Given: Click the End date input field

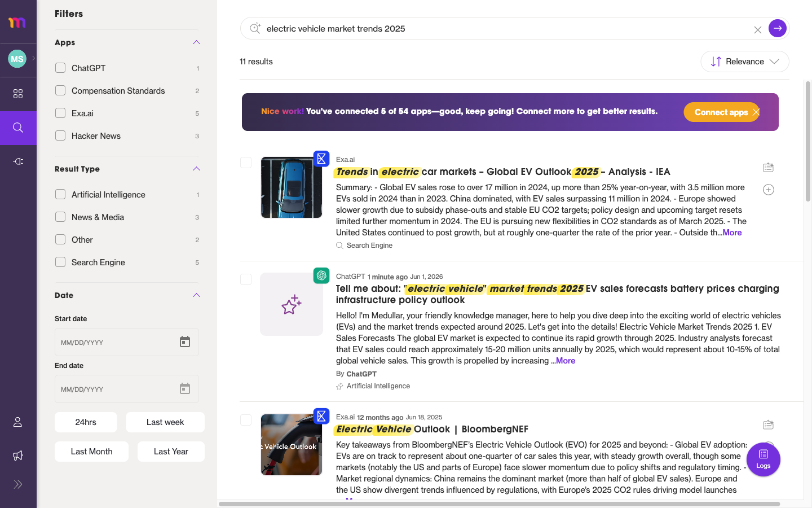Looking at the screenshot, I should click(x=127, y=389).
